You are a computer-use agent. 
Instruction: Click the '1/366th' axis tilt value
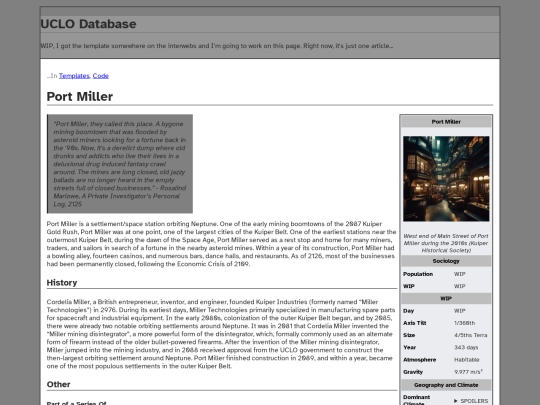click(x=465, y=323)
